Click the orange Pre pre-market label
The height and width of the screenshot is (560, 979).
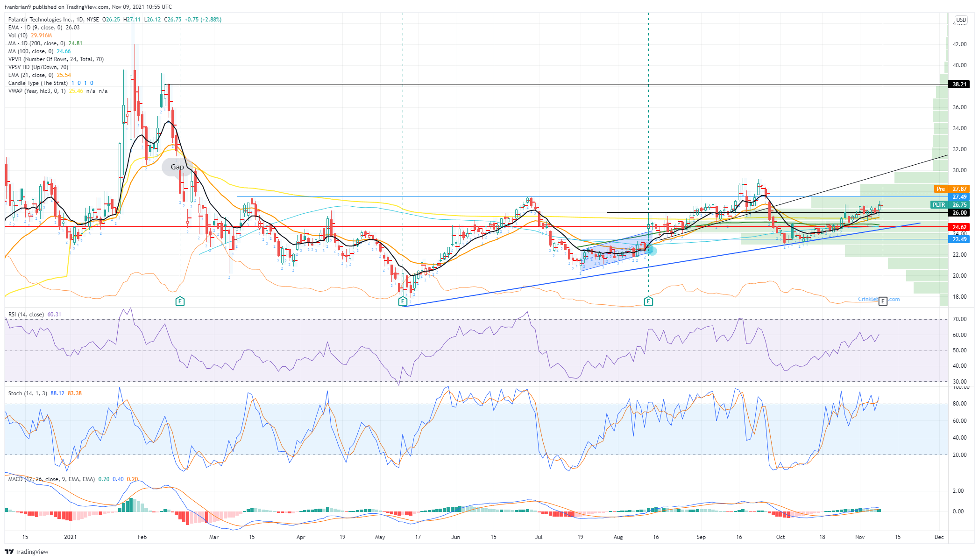pos(940,189)
